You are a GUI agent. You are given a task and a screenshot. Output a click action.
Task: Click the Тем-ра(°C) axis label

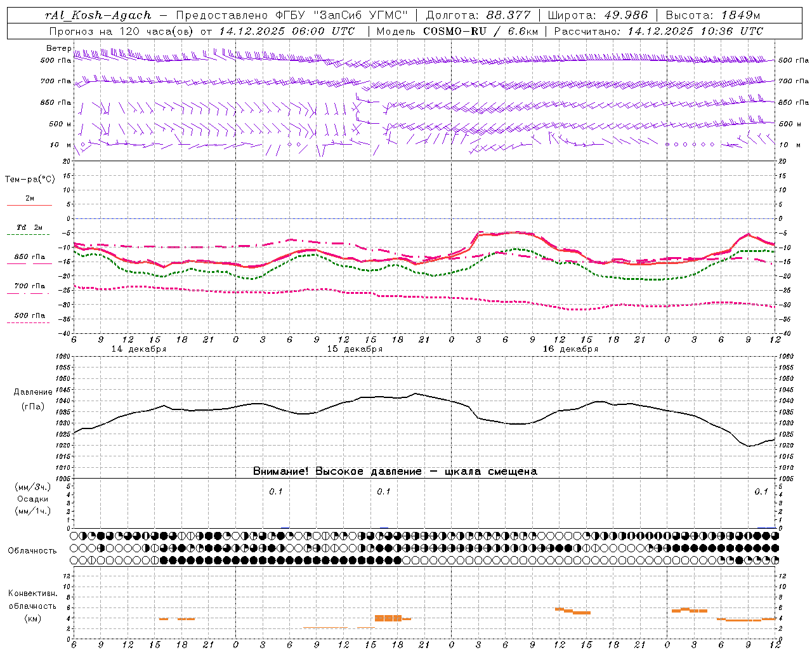[x=30, y=180]
